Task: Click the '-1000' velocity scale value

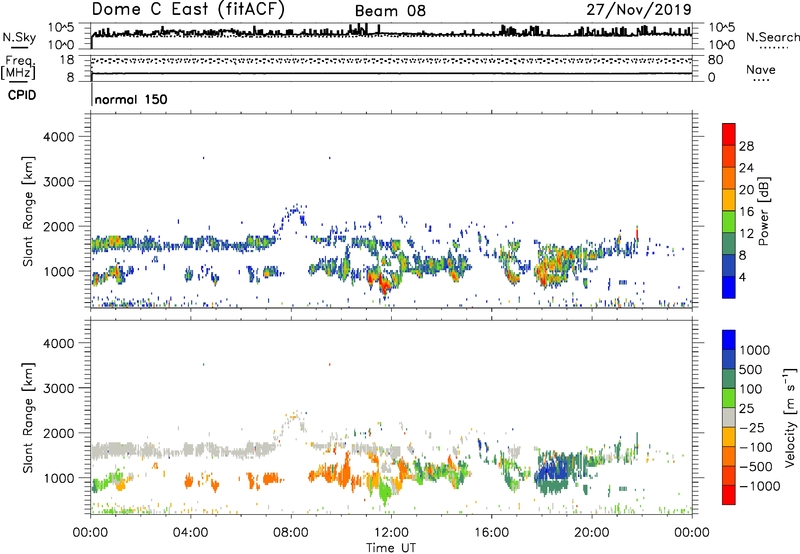Action: (759, 486)
